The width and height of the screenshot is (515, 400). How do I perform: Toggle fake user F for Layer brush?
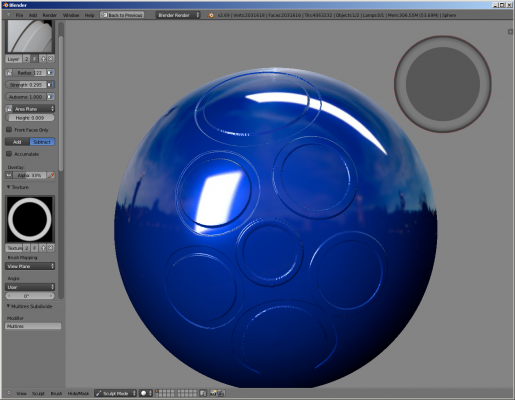pyautogui.click(x=34, y=59)
